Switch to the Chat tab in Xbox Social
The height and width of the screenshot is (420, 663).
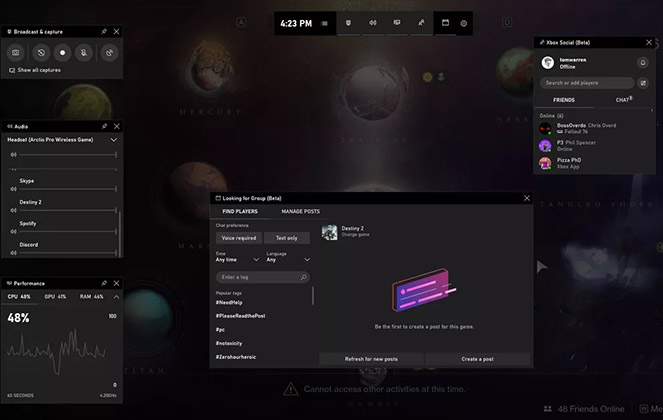[x=622, y=100]
